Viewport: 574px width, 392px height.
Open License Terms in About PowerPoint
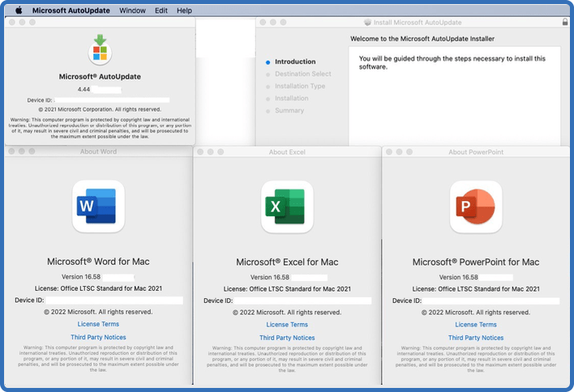tap(476, 324)
